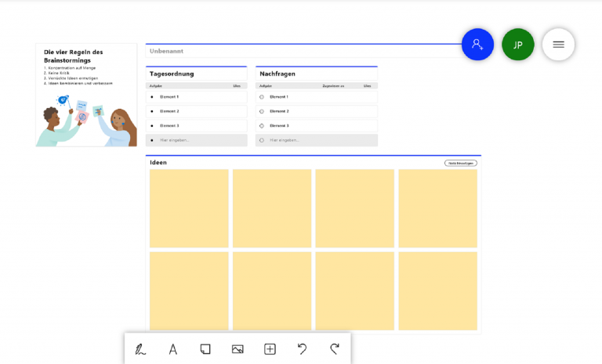Select first yellow note in top Ideen row
The width and height of the screenshot is (602, 364).
[189, 208]
